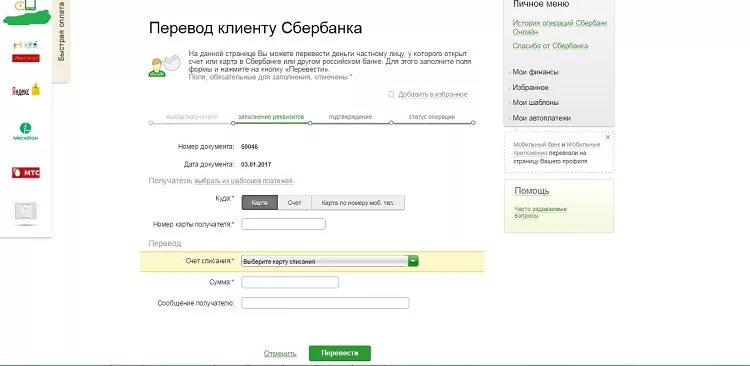Close the mobile bank notice box
The width and height of the screenshot is (750, 366).
[608, 137]
